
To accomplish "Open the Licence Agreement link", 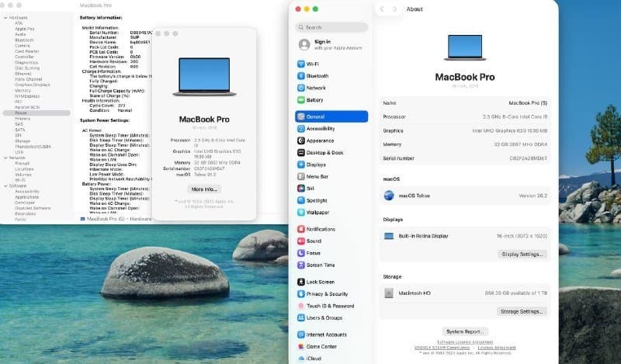I will (497, 348).
